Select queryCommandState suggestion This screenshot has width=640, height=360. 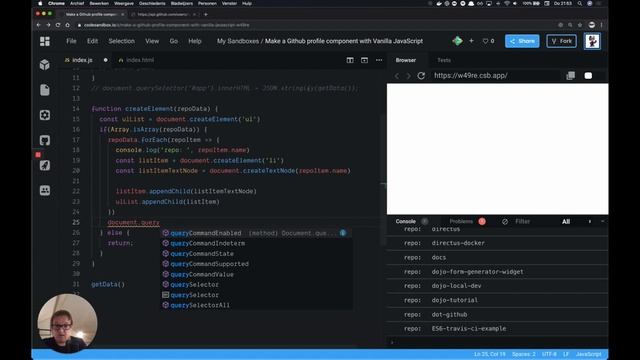256,253
